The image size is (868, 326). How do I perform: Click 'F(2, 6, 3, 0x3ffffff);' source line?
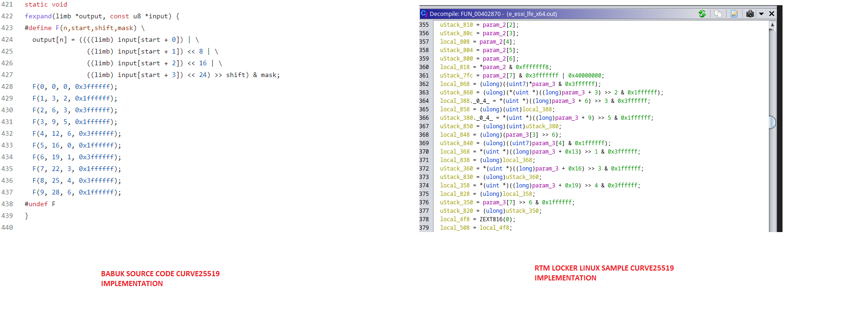pyautogui.click(x=75, y=110)
